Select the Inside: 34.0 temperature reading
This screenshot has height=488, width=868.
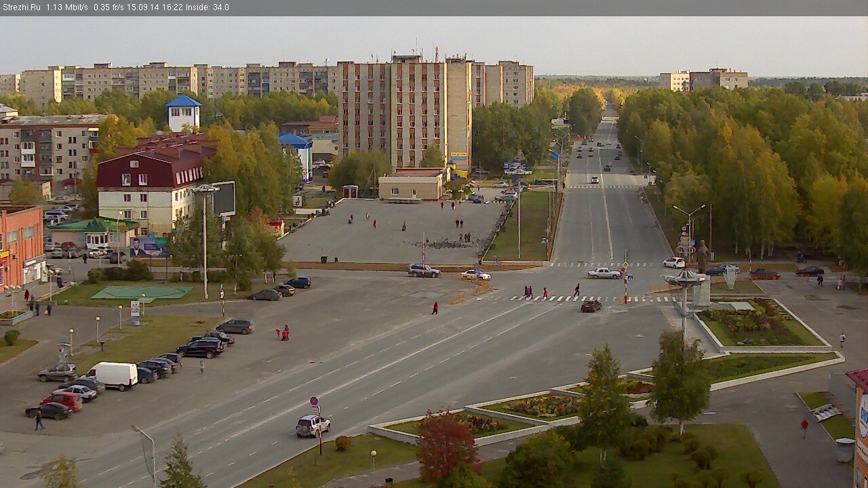click(x=208, y=7)
